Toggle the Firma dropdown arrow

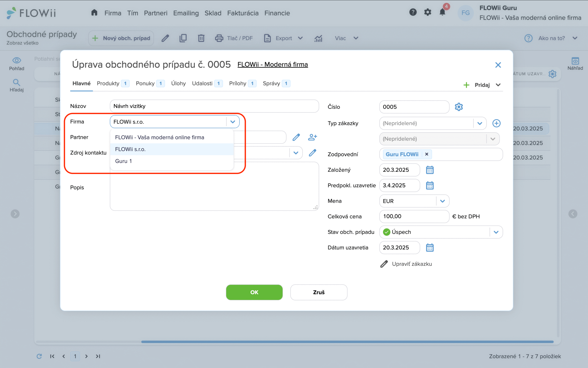click(x=233, y=122)
